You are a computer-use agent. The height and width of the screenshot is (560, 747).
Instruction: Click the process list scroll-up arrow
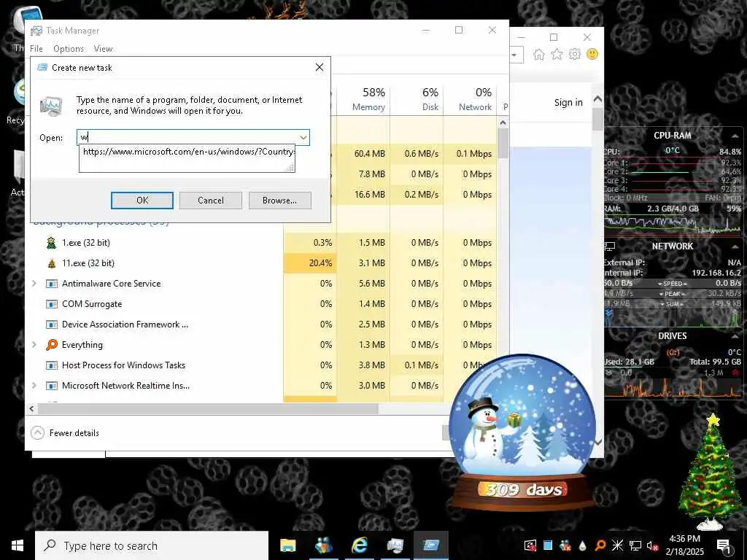(x=503, y=122)
